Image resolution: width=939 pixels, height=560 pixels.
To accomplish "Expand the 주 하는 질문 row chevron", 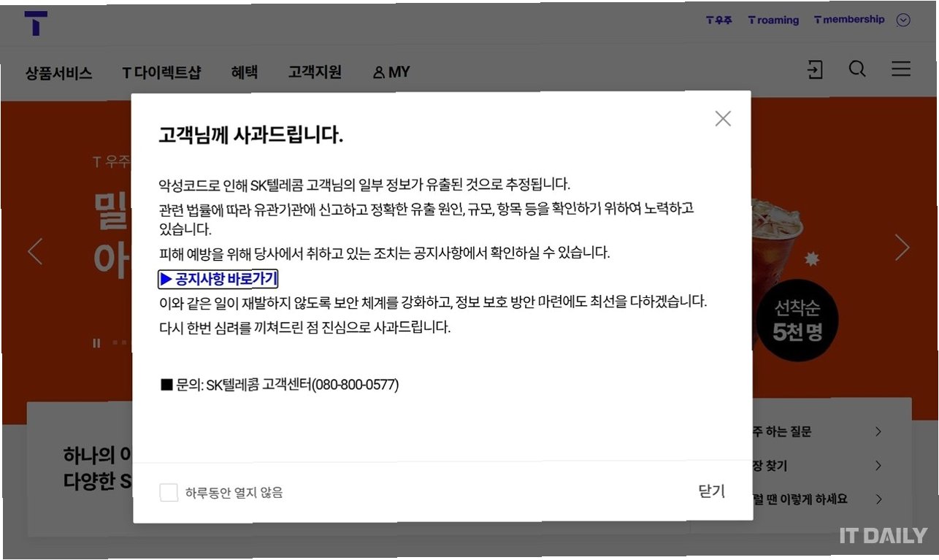I will click(878, 431).
